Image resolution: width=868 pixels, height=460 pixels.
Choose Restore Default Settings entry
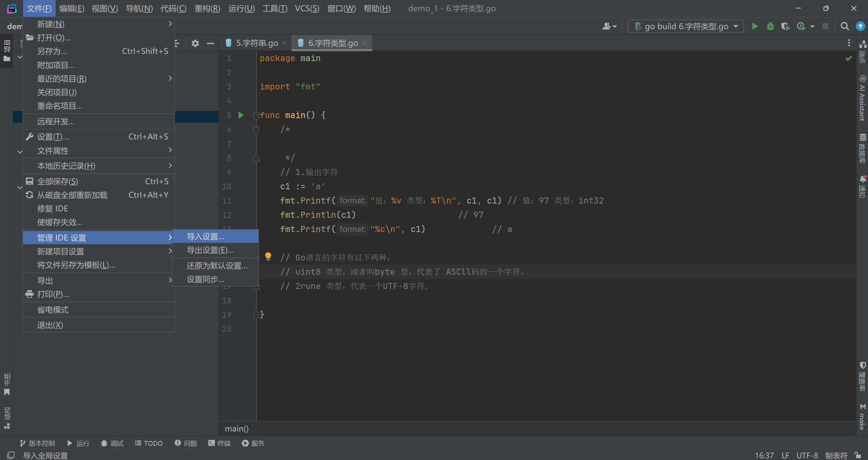(216, 266)
